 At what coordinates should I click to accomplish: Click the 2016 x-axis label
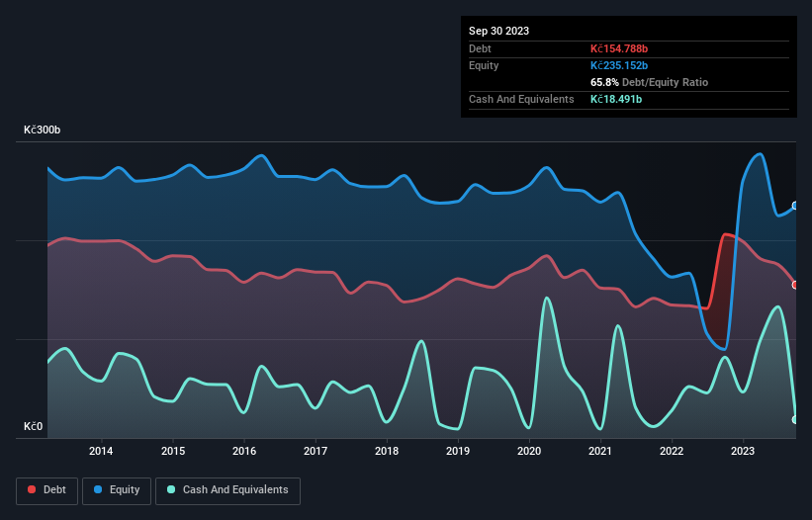(x=244, y=451)
